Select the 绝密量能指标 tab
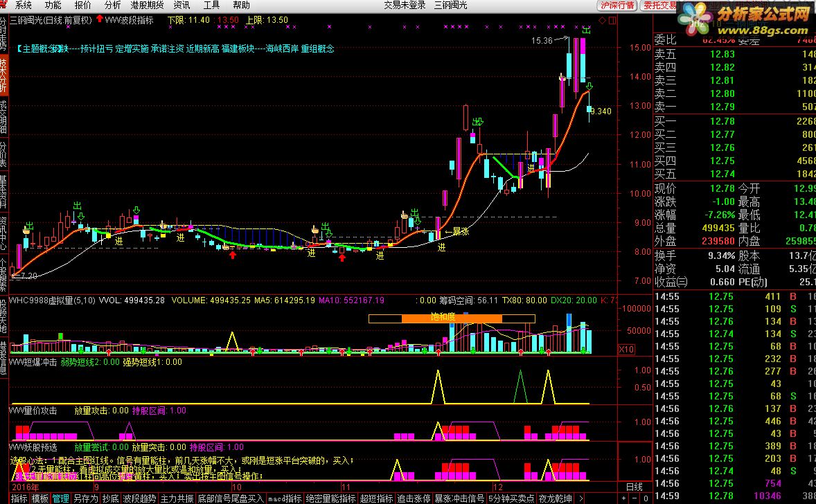Screen dimensions: 816x504 (x=331, y=498)
